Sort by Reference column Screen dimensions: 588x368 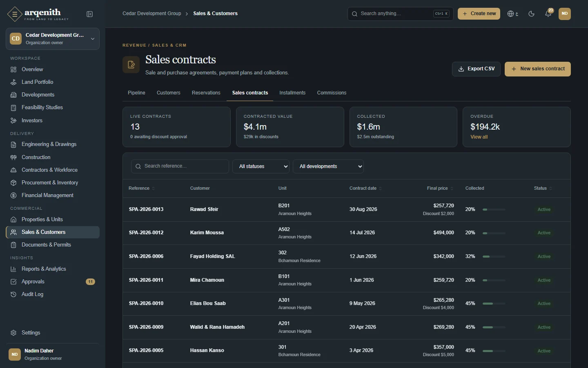click(142, 188)
